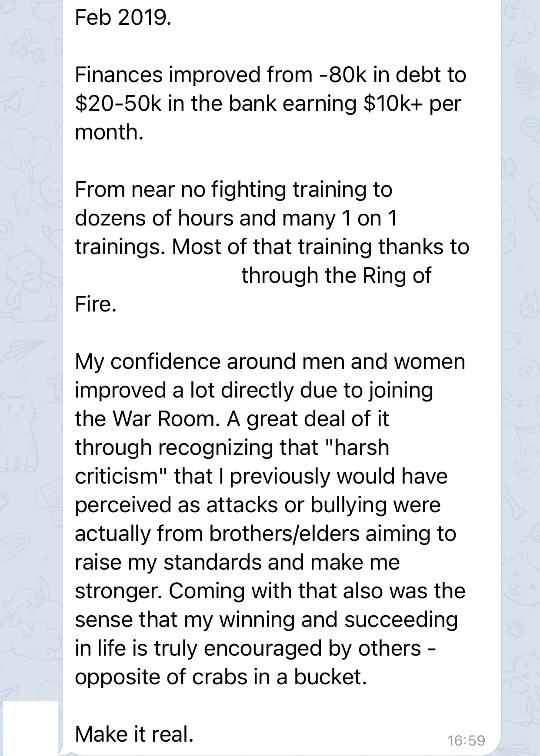The image size is (540, 756).
Task: Tap the blanked-out name before "through the Ring"
Action: tap(157, 275)
